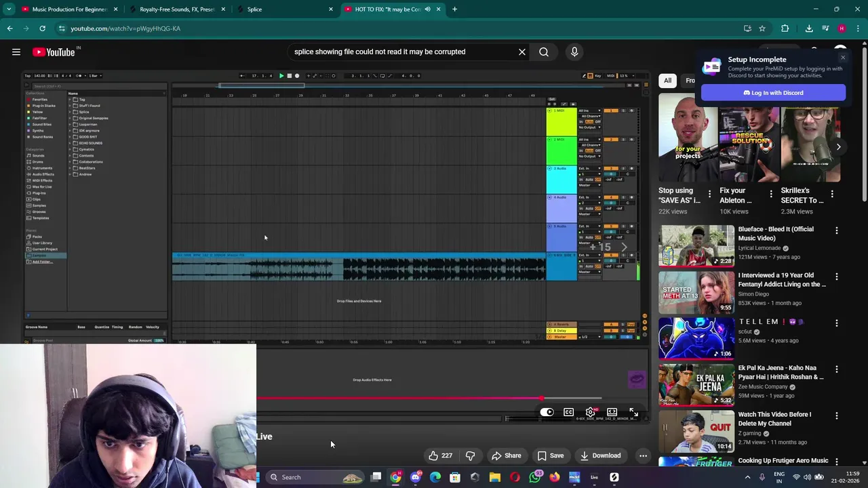Switch to the Royalty-Free Sounds tab

(177, 9)
